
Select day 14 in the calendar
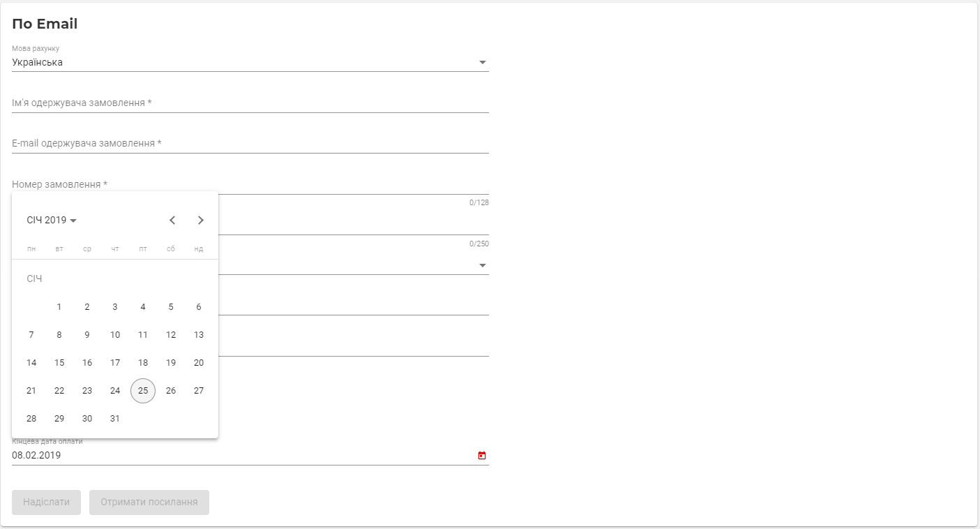[x=31, y=363]
